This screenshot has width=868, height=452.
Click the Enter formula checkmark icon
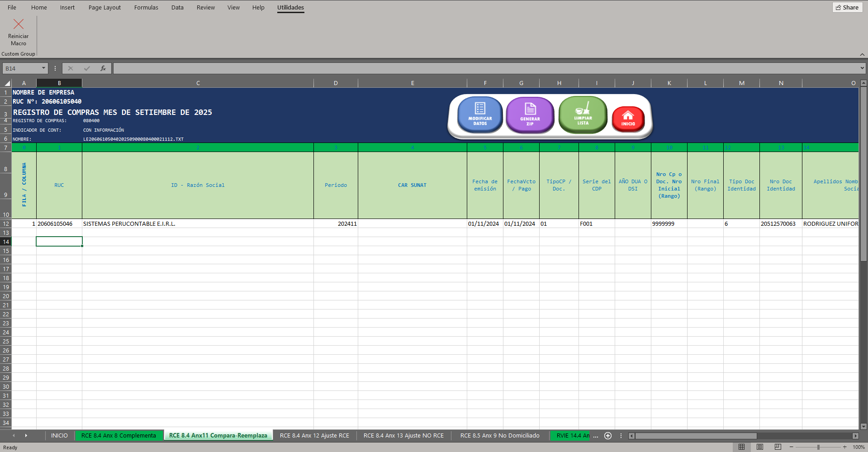[87, 68]
